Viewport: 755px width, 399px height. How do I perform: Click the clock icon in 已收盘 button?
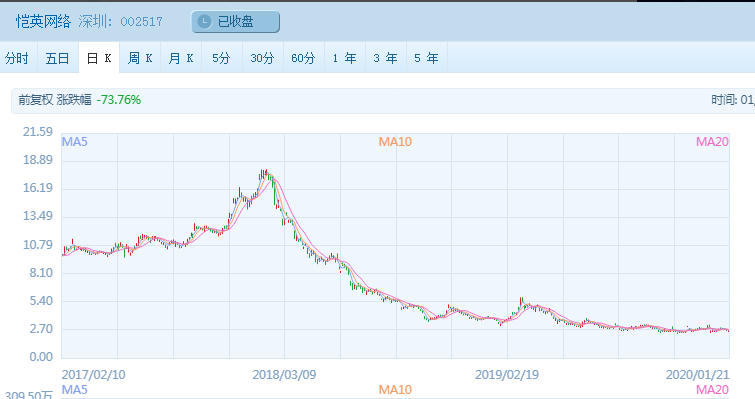coord(205,22)
